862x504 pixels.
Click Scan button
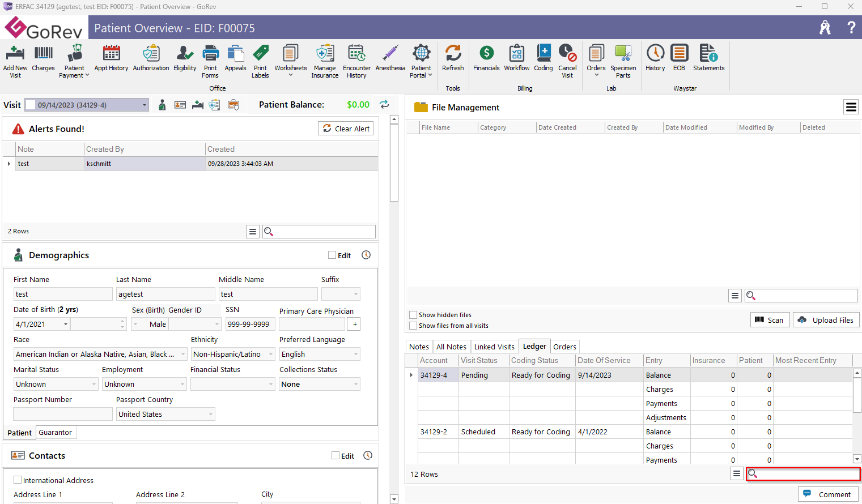[x=770, y=319]
